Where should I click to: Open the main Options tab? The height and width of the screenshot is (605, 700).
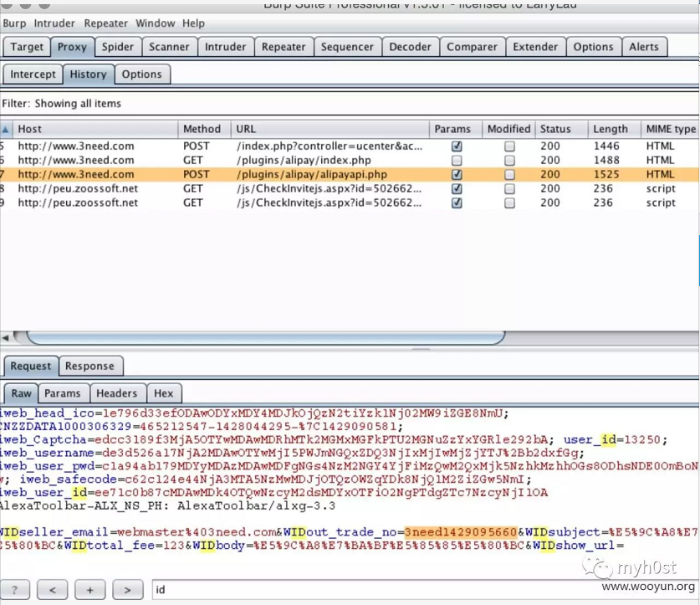593,47
